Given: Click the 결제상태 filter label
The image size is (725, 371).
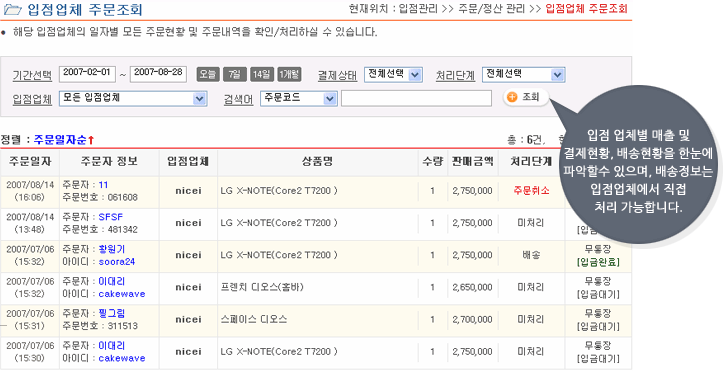Looking at the screenshot, I should (338, 75).
